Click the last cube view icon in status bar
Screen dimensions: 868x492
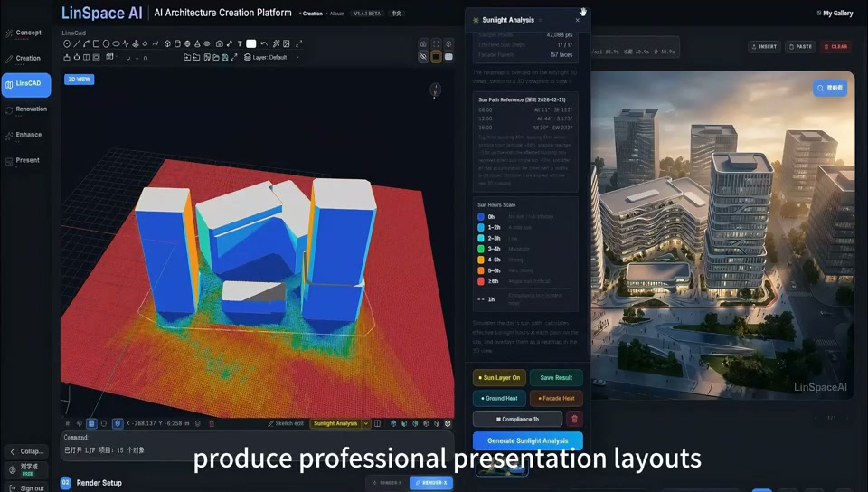pos(448,423)
